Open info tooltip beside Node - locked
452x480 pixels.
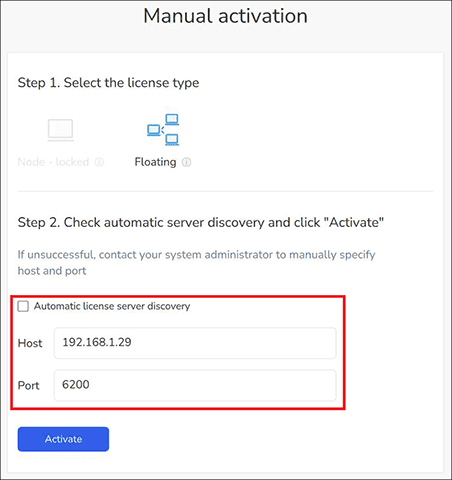pos(99,162)
